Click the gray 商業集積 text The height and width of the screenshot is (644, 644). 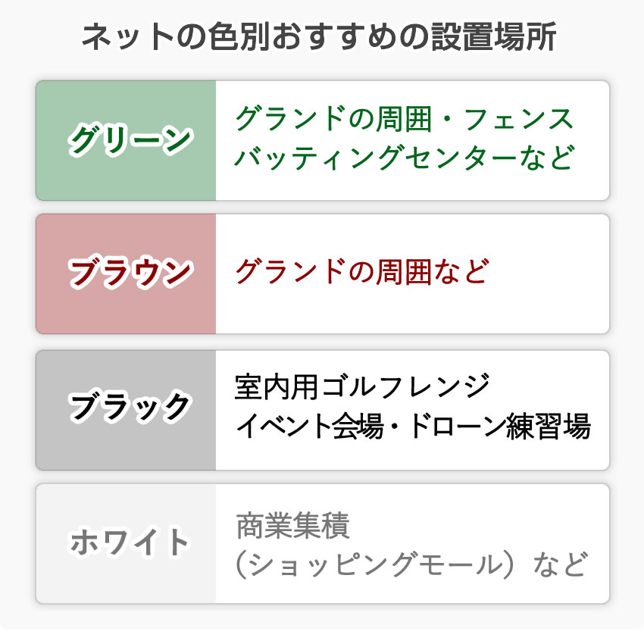coord(292,525)
